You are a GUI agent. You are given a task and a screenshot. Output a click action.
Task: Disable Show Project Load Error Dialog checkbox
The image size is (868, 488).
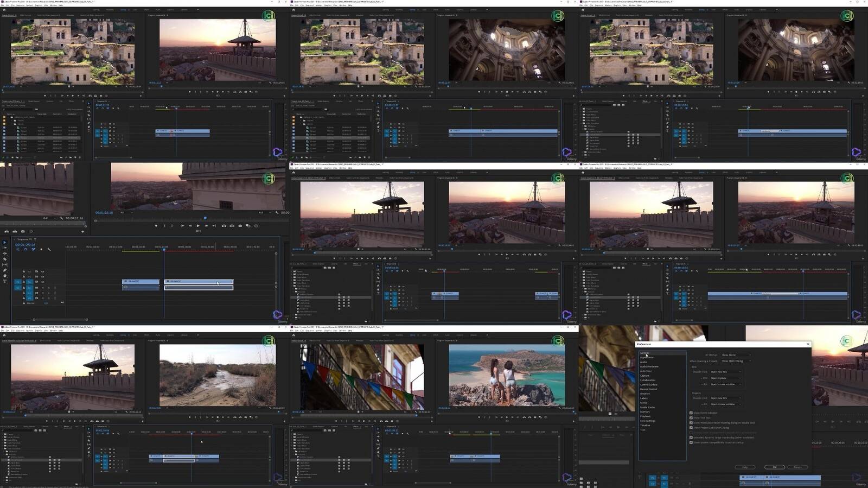[691, 428]
